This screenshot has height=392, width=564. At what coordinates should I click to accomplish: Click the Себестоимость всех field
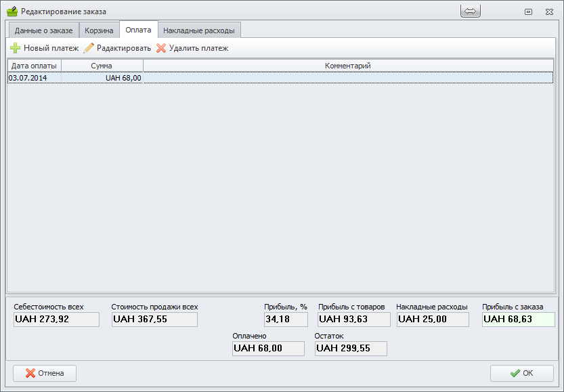point(56,320)
